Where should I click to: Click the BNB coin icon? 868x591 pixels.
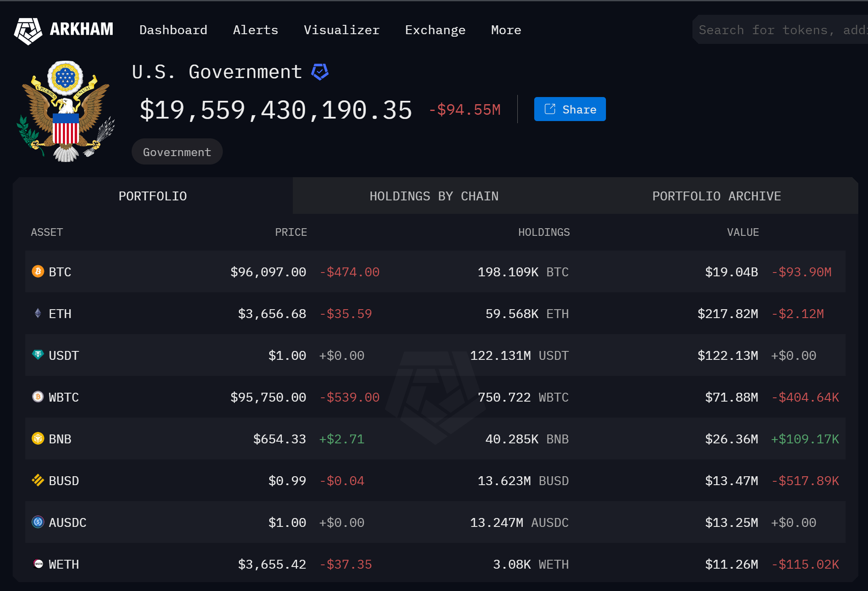click(38, 438)
